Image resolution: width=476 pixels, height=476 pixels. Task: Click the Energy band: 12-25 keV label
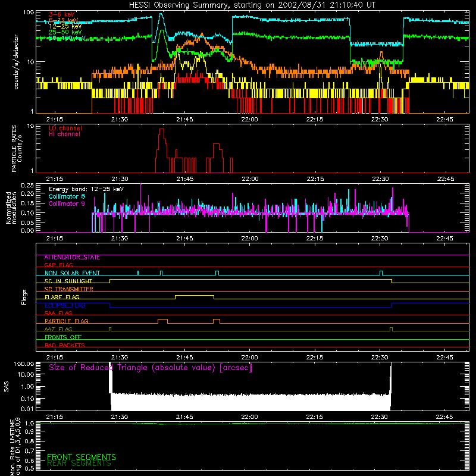[x=86, y=189]
